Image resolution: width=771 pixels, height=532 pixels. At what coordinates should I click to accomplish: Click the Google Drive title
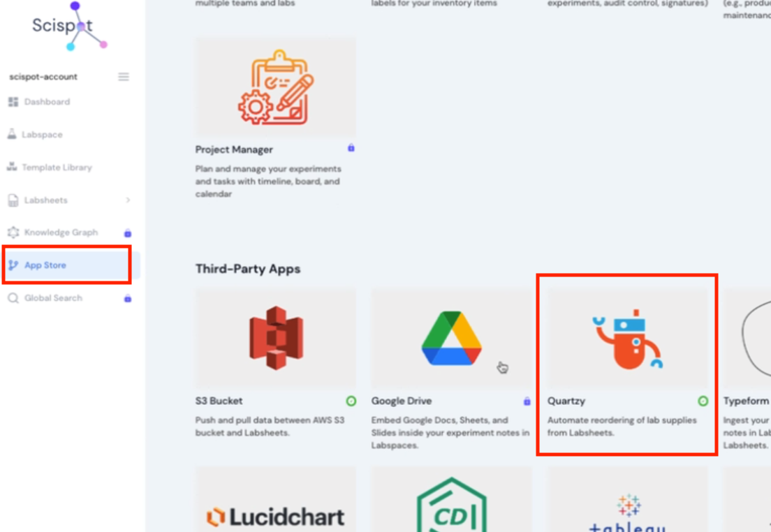click(402, 401)
